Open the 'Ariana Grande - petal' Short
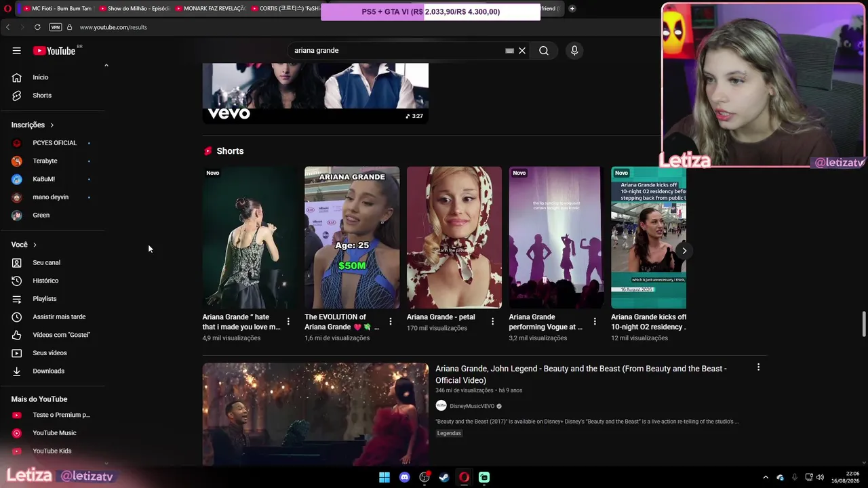 click(454, 237)
